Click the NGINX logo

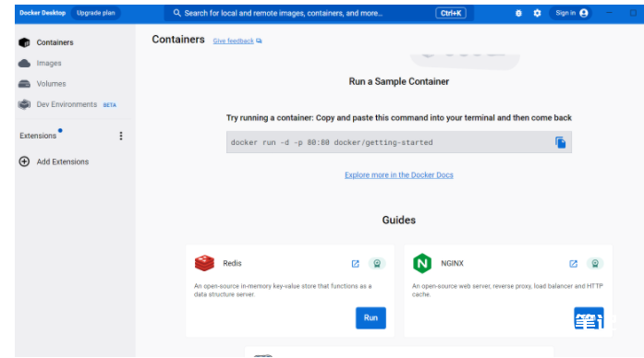pos(422,263)
